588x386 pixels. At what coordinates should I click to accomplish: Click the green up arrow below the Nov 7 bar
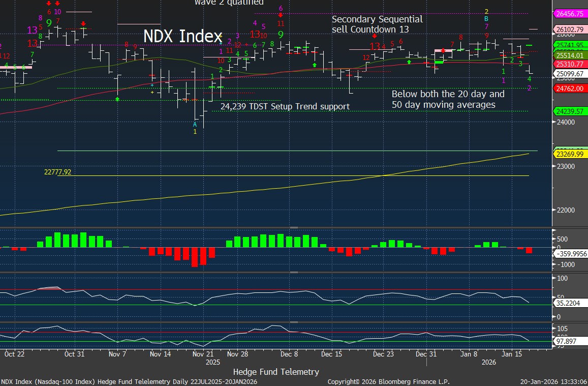[117, 99]
